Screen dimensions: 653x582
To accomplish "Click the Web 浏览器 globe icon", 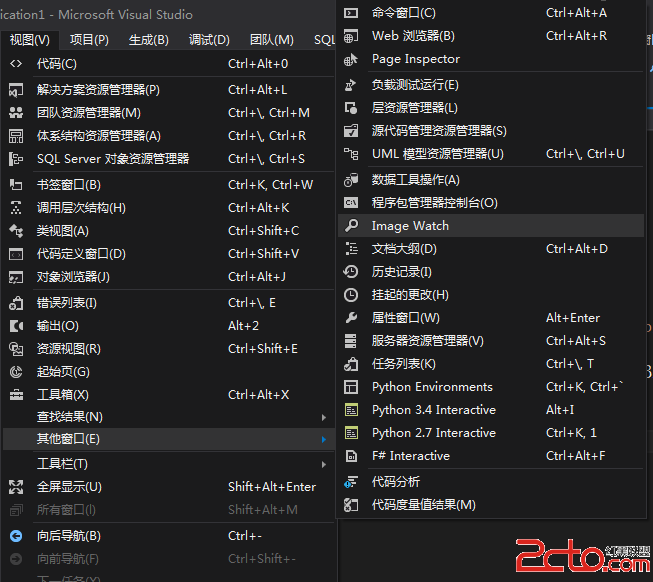I will pos(351,36).
